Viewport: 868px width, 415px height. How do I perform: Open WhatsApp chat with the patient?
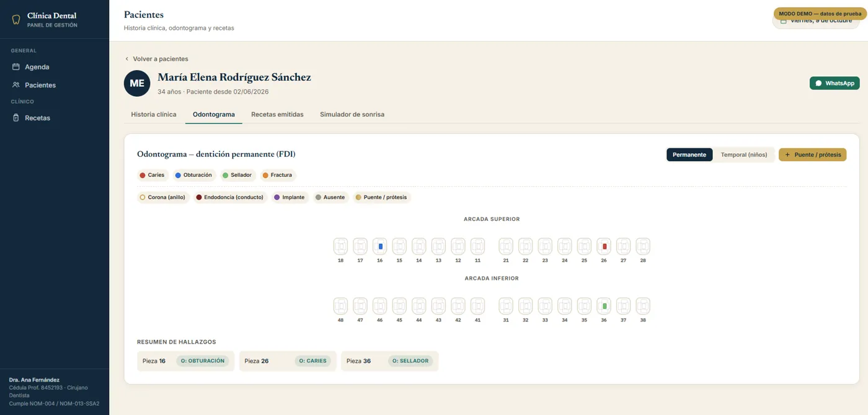[835, 83]
